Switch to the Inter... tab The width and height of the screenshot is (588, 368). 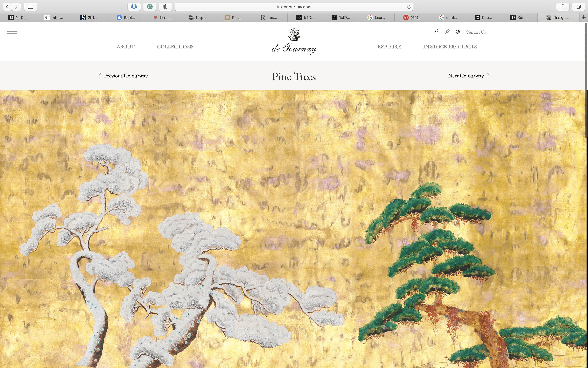pyautogui.click(x=54, y=18)
